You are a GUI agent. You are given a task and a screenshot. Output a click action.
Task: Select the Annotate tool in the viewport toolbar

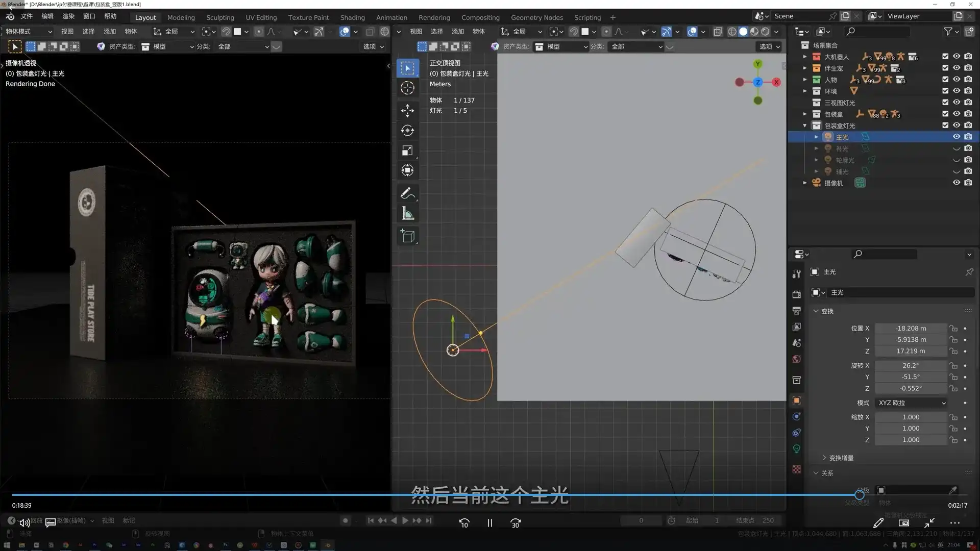point(407,193)
